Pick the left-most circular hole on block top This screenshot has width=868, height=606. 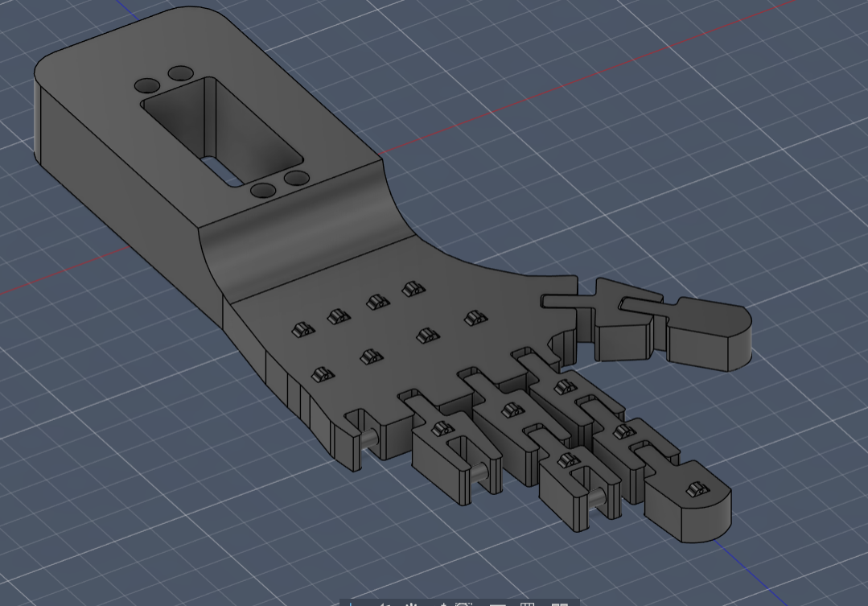[x=146, y=85]
